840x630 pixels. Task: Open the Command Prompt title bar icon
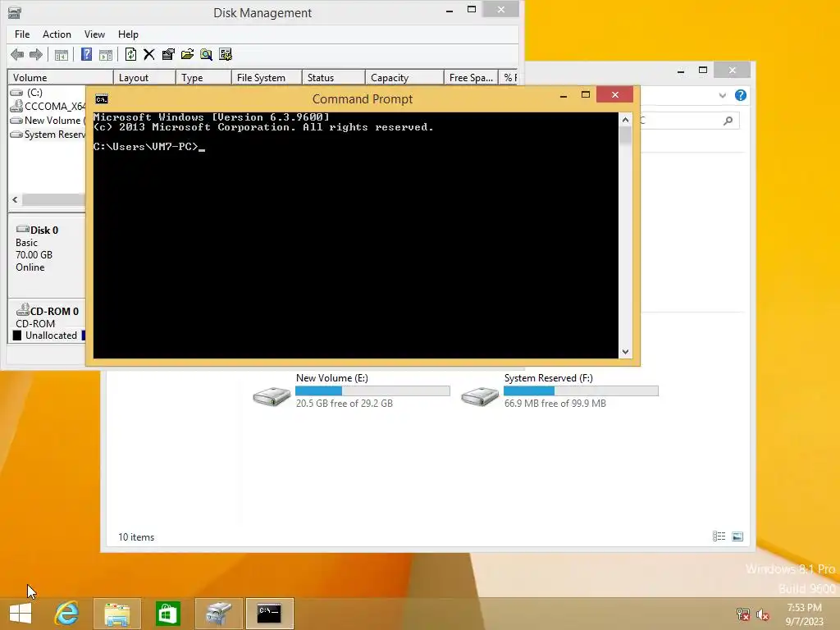coord(101,99)
